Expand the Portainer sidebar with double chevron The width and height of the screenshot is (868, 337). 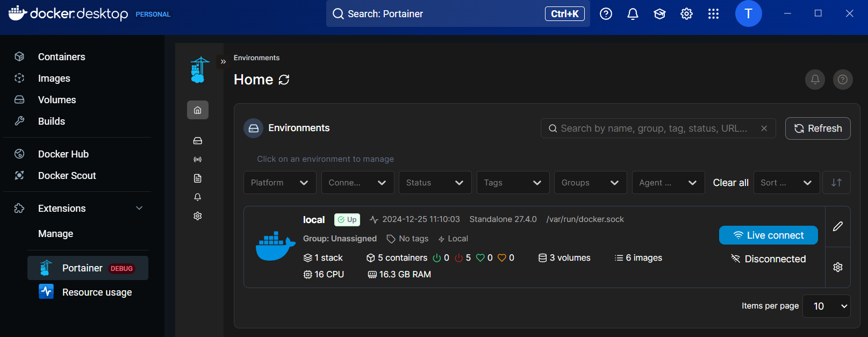[x=223, y=62]
